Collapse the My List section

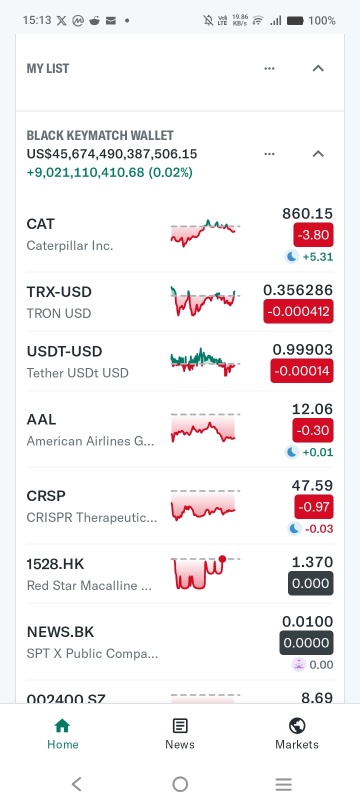318,68
